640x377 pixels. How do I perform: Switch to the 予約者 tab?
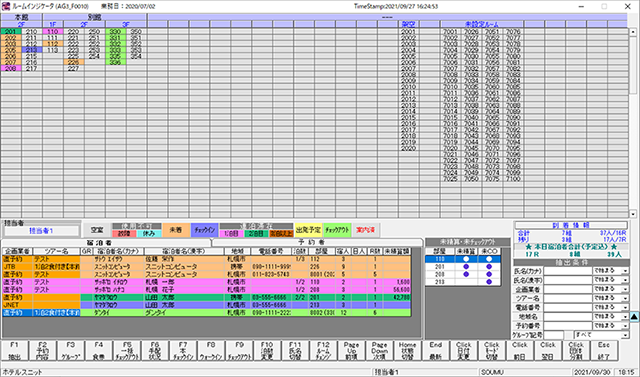tap(317, 242)
